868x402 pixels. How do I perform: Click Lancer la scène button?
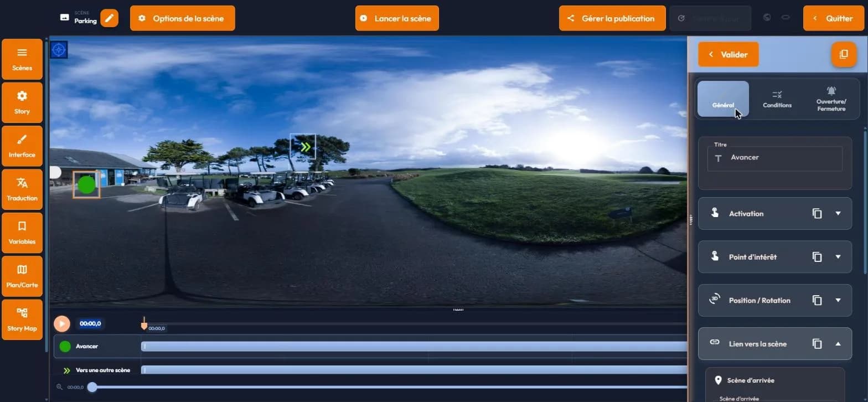pos(397,18)
